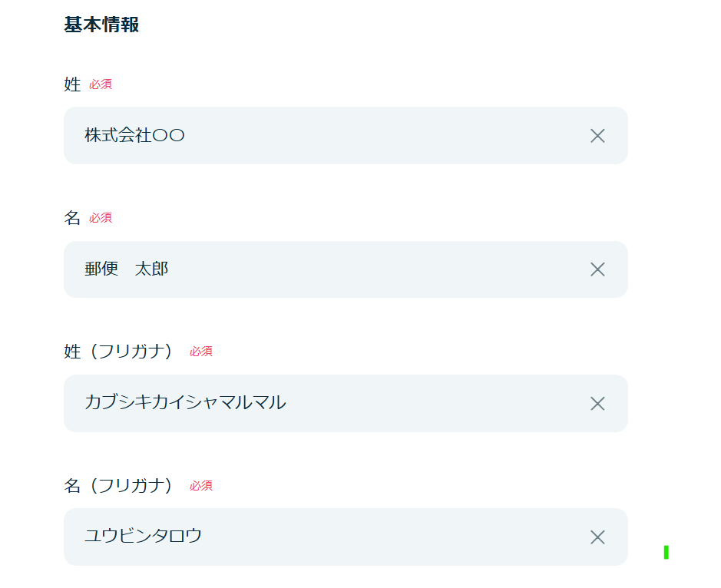
Task: Clear the 名 field containing 郵便 太郎
Action: (597, 269)
